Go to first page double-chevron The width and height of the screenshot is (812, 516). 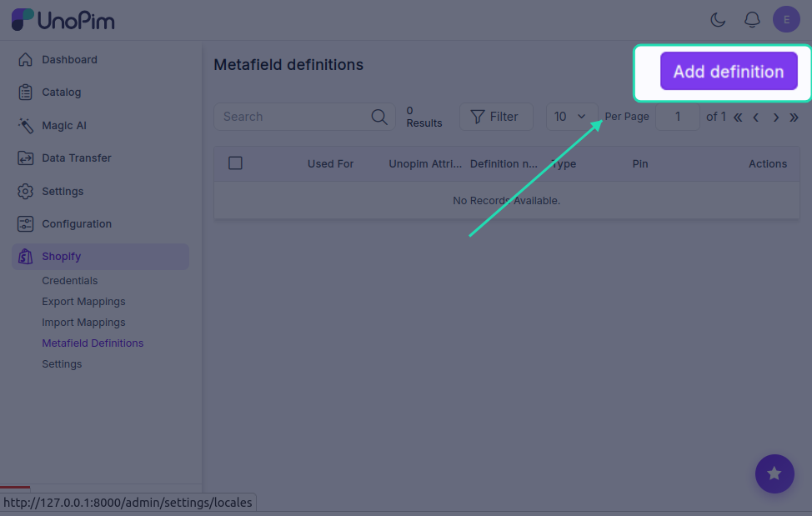[738, 118]
